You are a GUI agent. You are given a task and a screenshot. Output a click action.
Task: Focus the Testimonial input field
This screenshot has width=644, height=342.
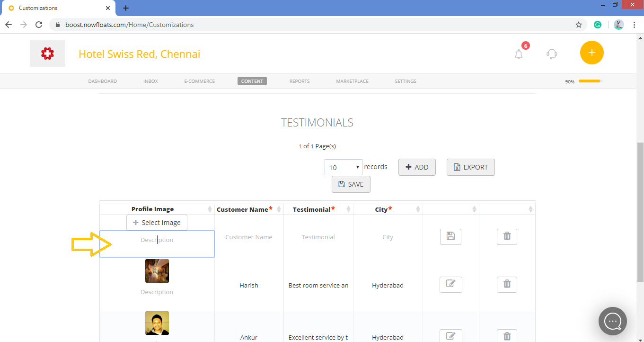[318, 237]
